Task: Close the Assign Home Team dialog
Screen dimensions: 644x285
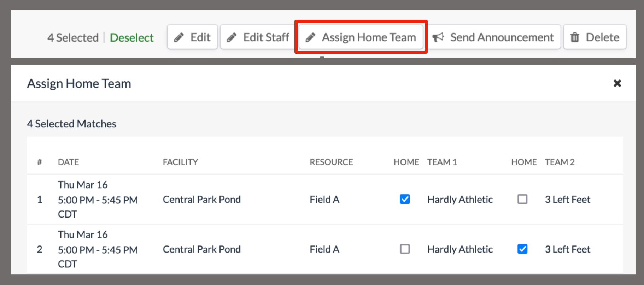Action: 617,83
